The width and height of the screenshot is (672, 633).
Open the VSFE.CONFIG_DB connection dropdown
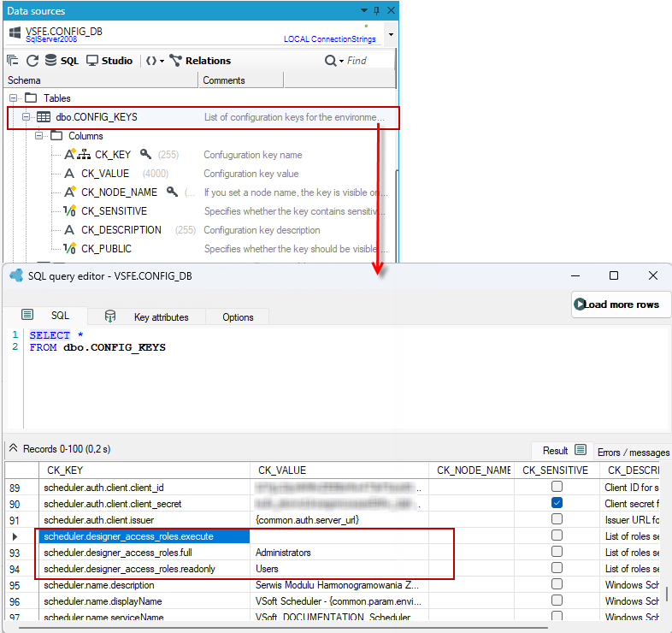point(391,34)
